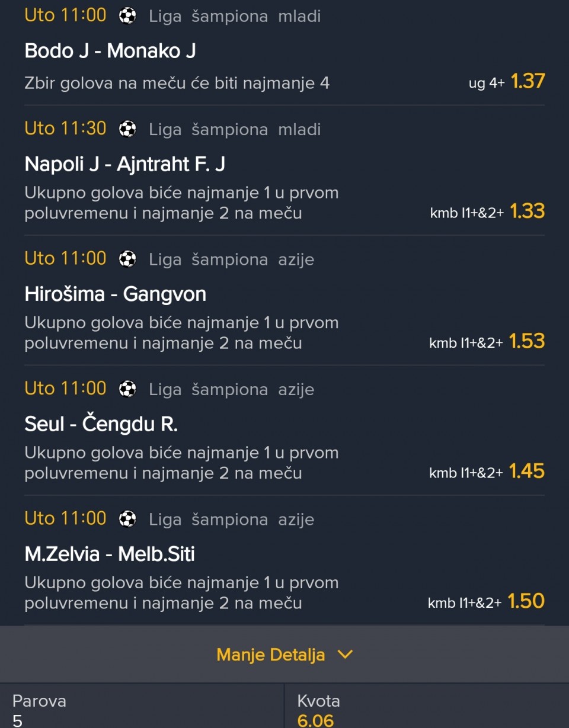Click soccer ball icon for Napoli J match

pos(127,129)
